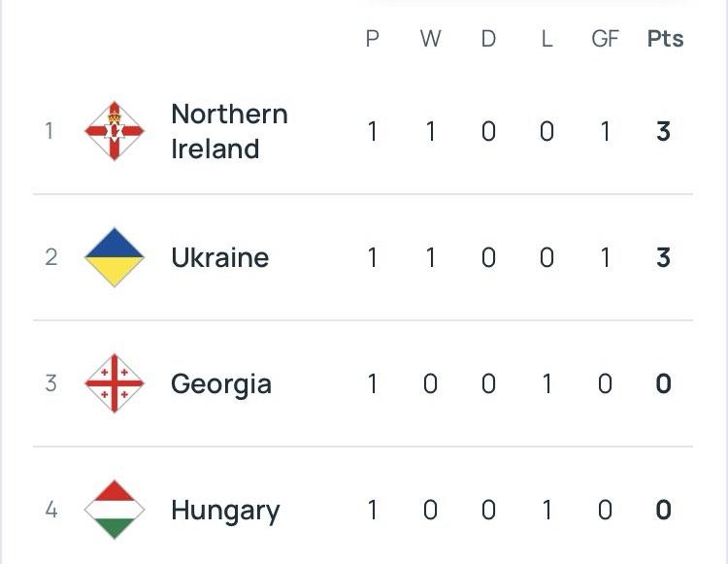
Task: Click rank number 4 for Hungary
Action: tap(51, 511)
